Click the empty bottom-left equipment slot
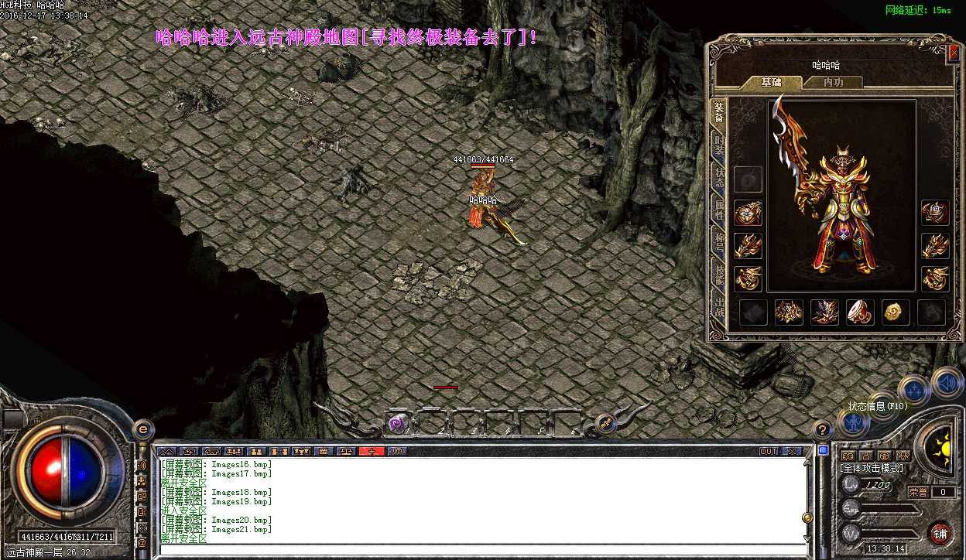Viewport: 966px width, 560px height. tap(753, 312)
